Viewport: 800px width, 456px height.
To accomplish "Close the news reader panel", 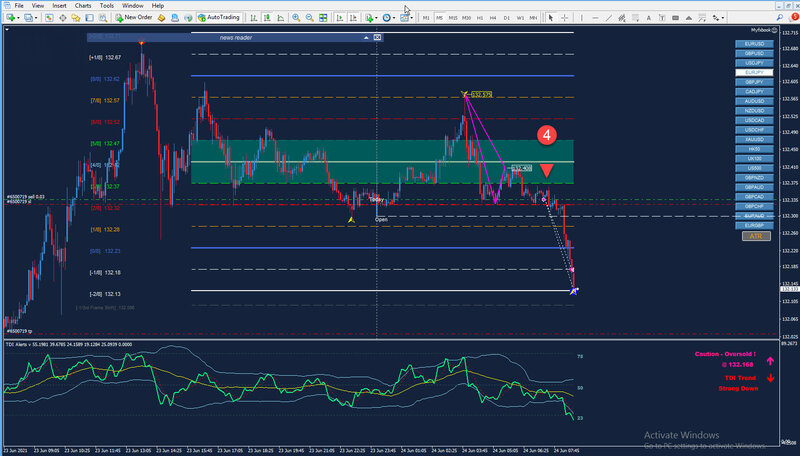I will click(377, 37).
